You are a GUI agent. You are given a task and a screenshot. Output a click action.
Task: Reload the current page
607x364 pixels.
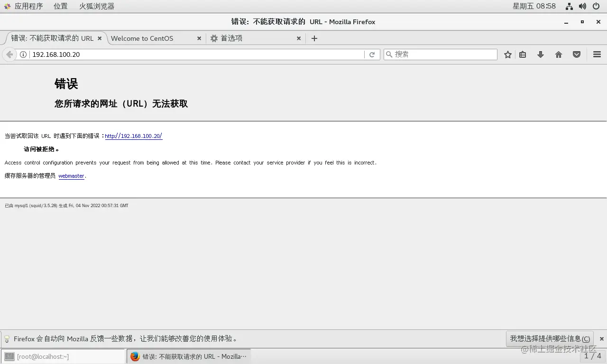(x=372, y=55)
